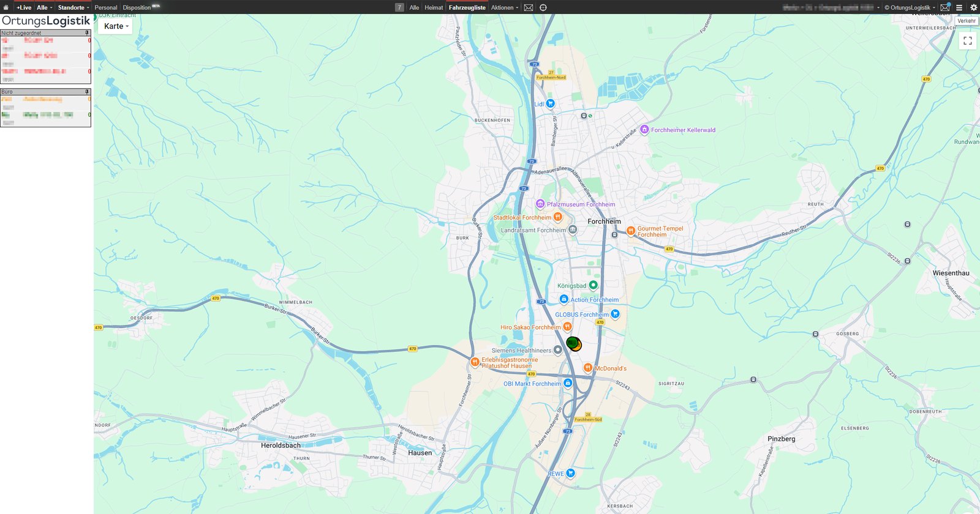
Task: Click Gourmet Tempel Forchheim marker
Action: pyautogui.click(x=630, y=231)
